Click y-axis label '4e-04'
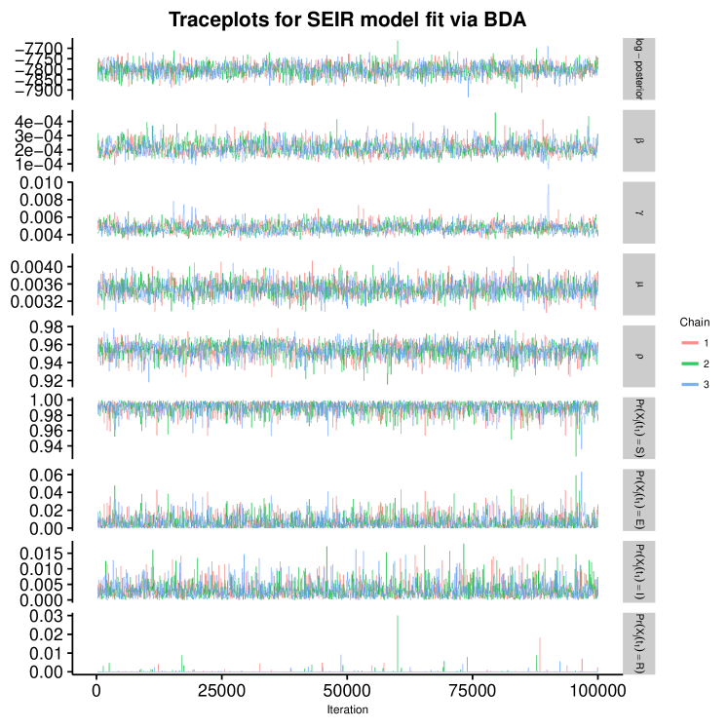The width and height of the screenshot is (728, 728). pos(39,122)
